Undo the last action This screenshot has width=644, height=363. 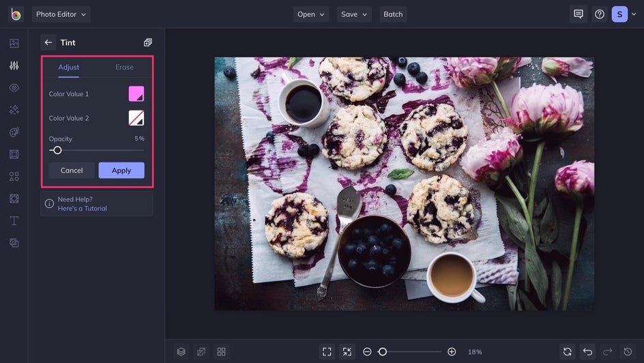click(588, 351)
